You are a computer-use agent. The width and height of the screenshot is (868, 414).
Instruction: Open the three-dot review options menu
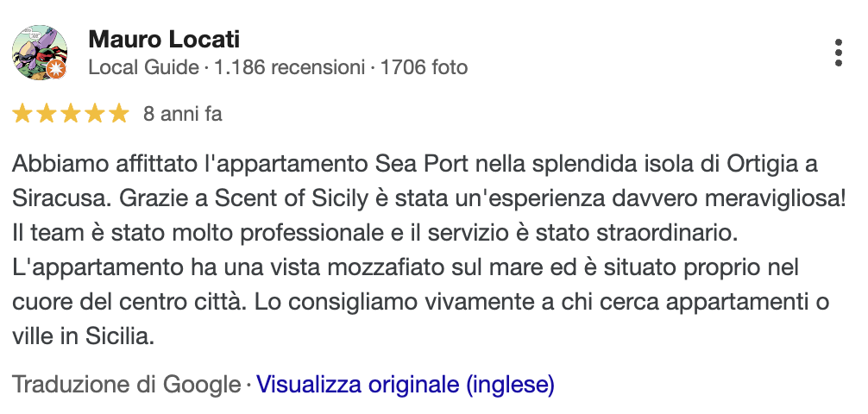(838, 53)
